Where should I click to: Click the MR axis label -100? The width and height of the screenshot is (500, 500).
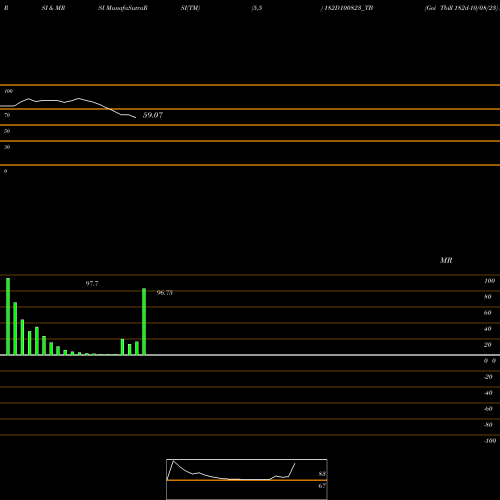click(x=490, y=441)
